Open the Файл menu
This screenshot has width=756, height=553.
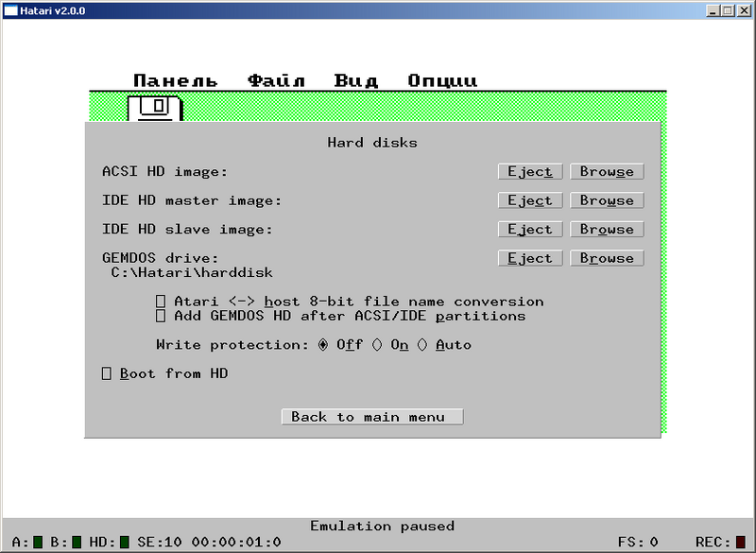pyautogui.click(x=276, y=80)
